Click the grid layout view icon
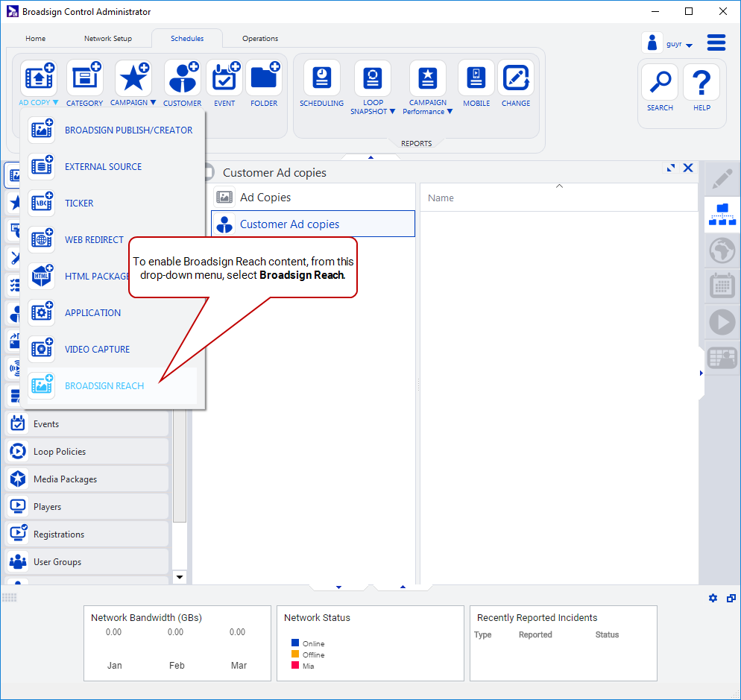The image size is (741, 700). pyautogui.click(x=722, y=358)
